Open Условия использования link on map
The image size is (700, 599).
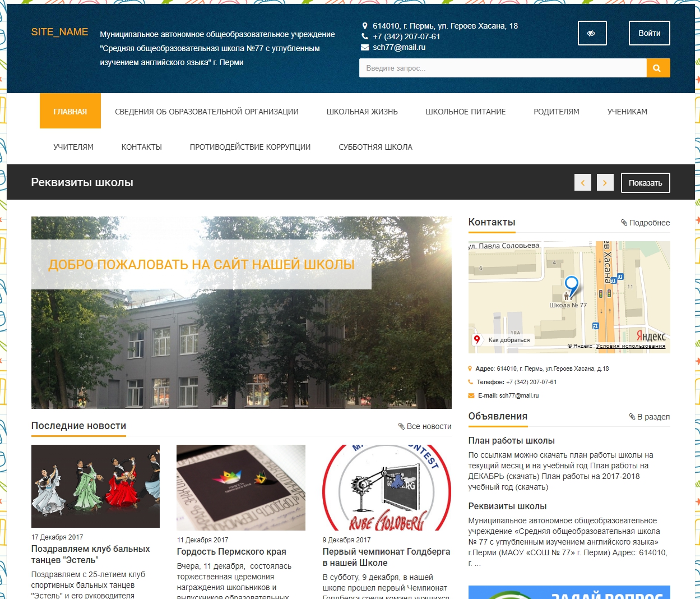(631, 346)
